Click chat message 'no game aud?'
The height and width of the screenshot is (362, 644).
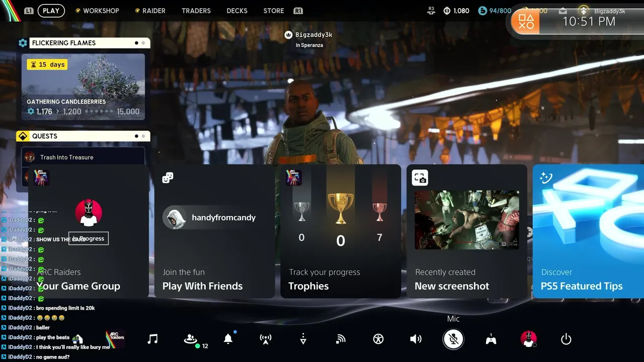click(53, 357)
